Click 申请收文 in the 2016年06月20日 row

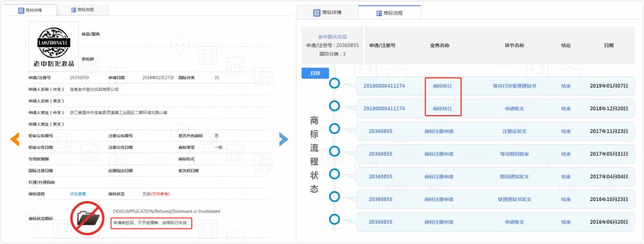coord(514,222)
